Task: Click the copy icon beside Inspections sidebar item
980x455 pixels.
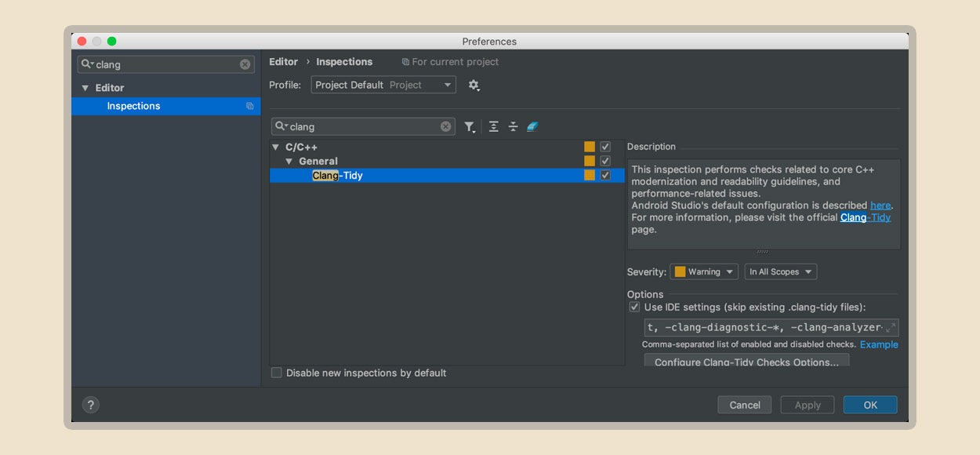Action: (x=249, y=106)
